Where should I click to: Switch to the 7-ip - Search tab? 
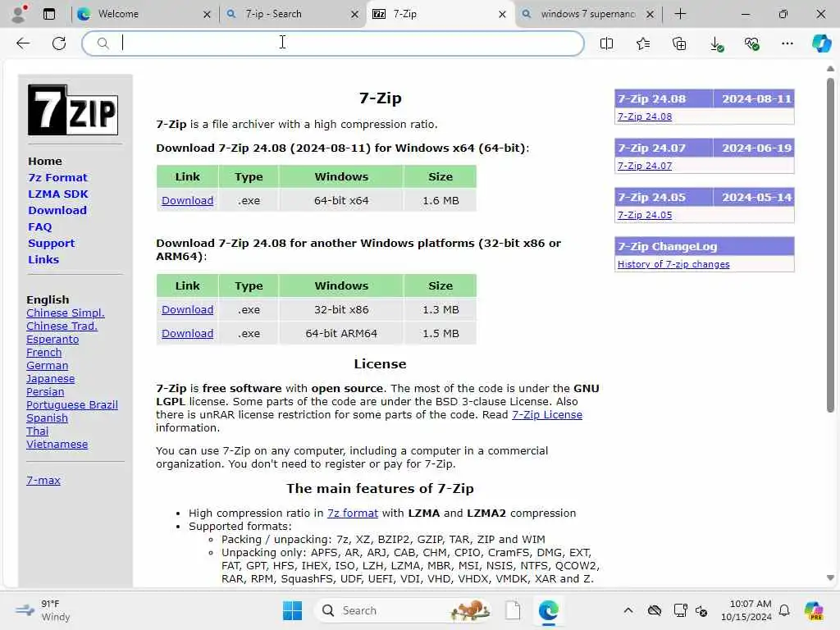click(x=292, y=14)
